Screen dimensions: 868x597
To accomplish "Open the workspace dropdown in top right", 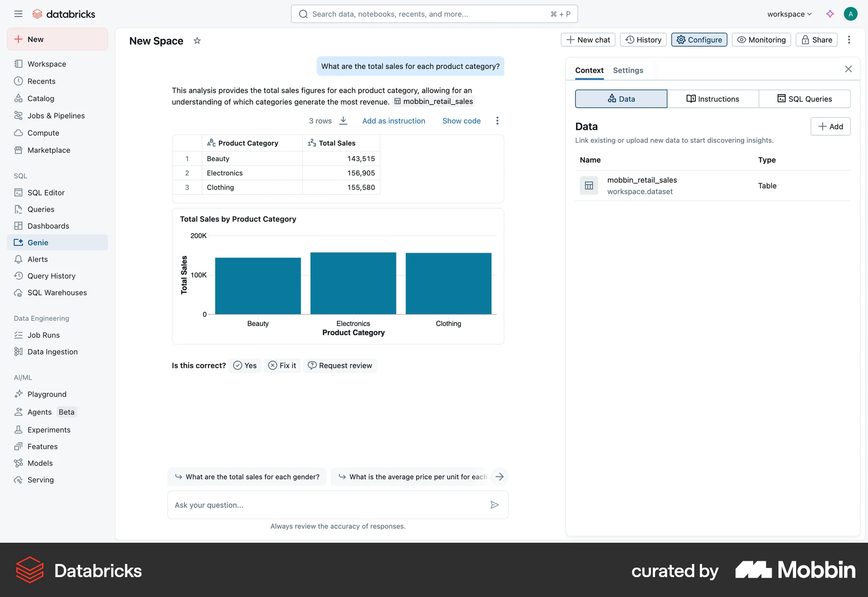I will click(789, 14).
